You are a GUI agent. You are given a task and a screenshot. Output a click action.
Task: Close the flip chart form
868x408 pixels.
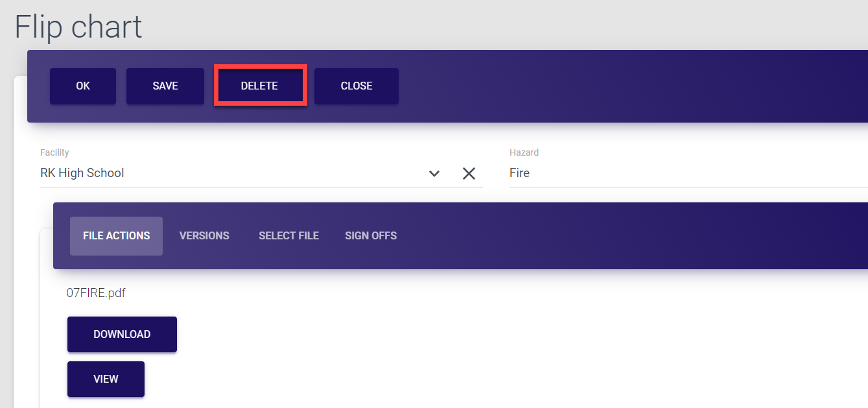point(357,86)
